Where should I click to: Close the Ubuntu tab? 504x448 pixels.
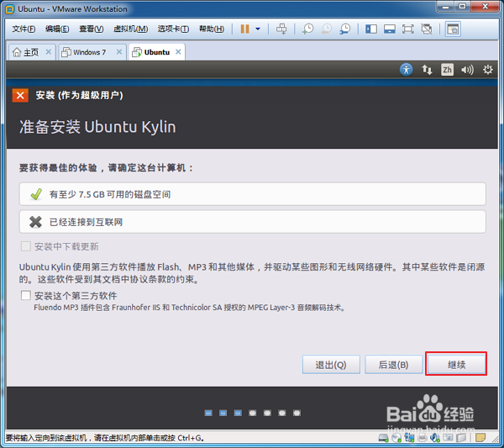178,52
